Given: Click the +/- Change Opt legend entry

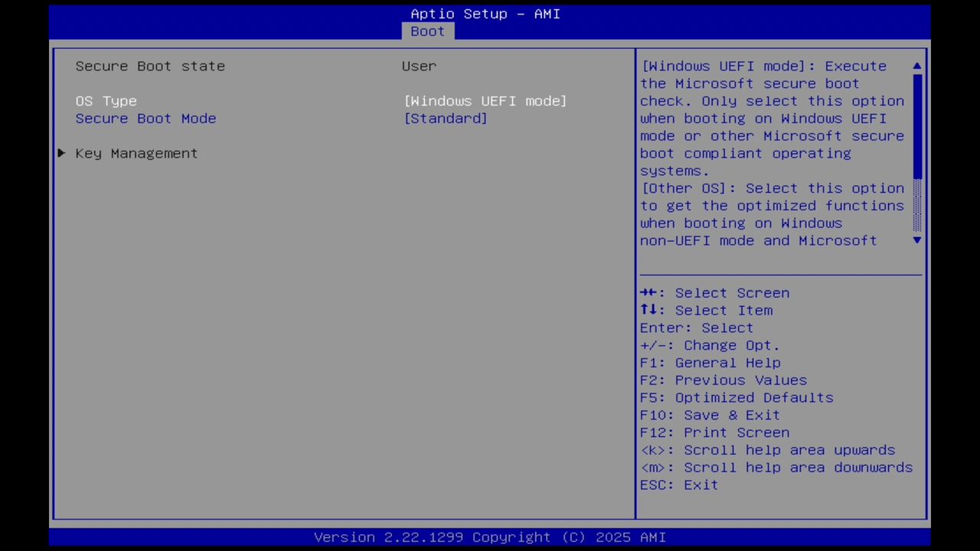Looking at the screenshot, I should [709, 345].
